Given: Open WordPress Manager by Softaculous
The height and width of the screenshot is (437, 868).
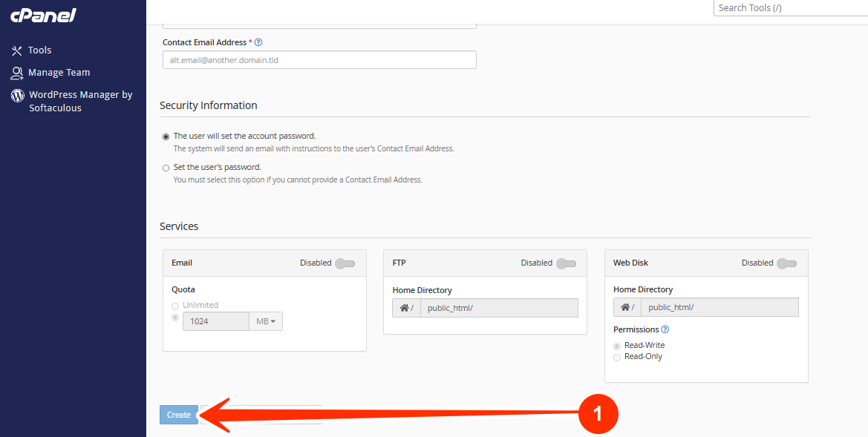Looking at the screenshot, I should 80,101.
